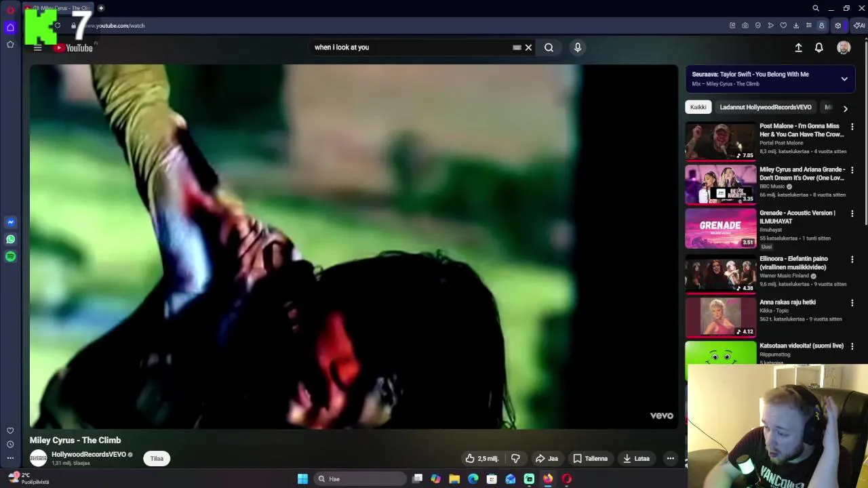Click the Opera profile person icon
This screenshot has width=868, height=488.
click(821, 26)
